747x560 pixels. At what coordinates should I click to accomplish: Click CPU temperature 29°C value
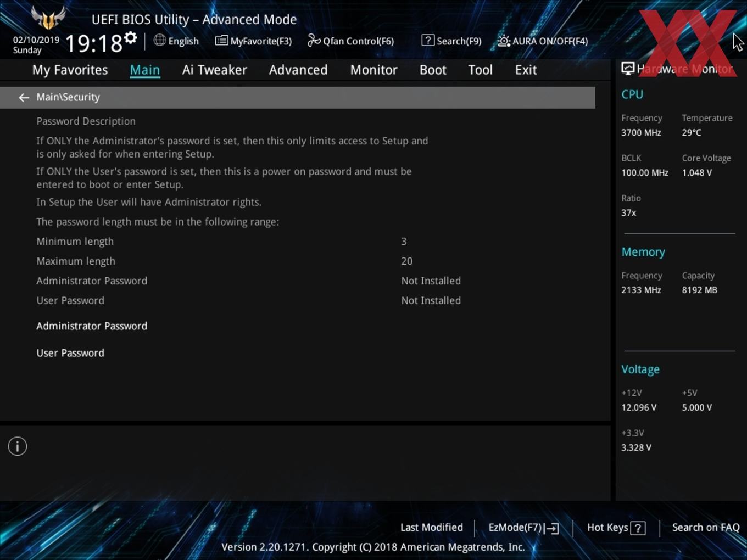click(x=692, y=132)
